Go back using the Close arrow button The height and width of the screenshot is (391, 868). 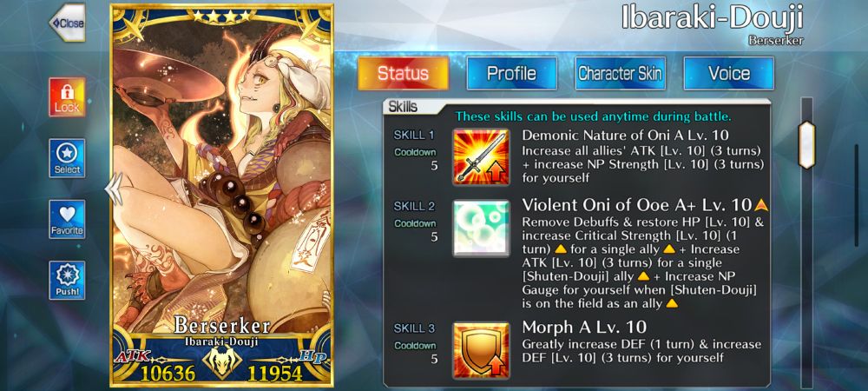[x=67, y=23]
